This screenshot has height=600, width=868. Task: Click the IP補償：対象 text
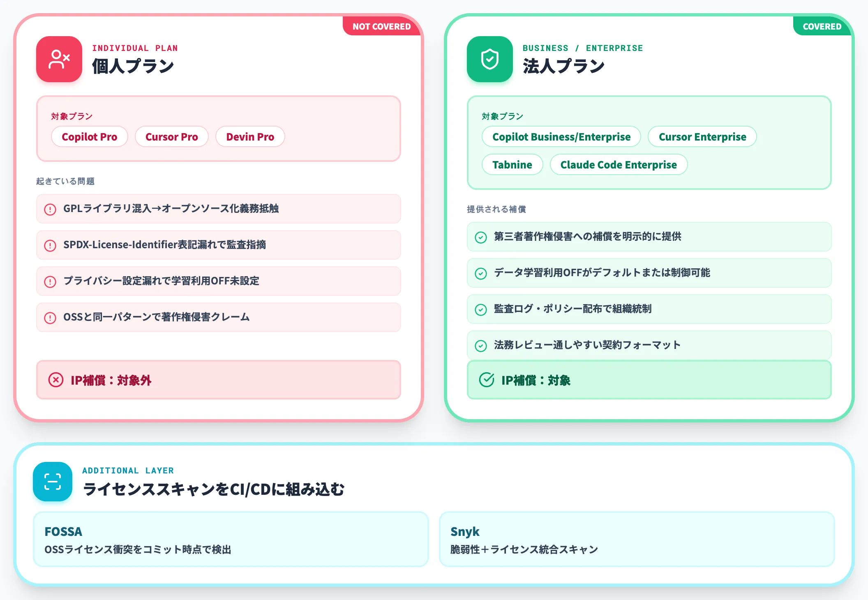(536, 380)
